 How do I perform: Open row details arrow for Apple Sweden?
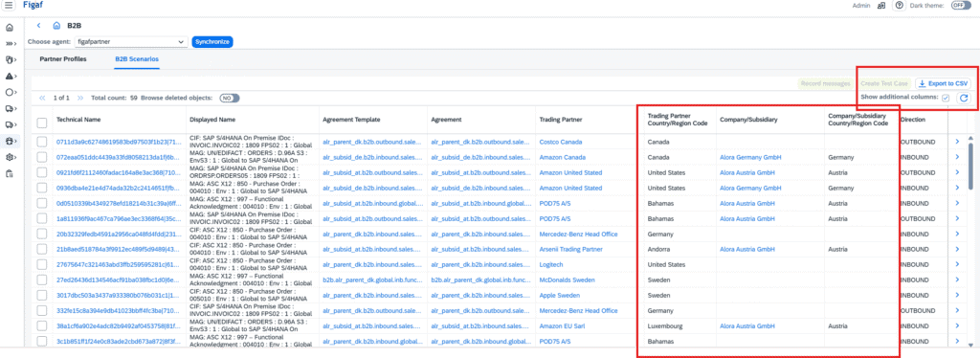tap(957, 295)
